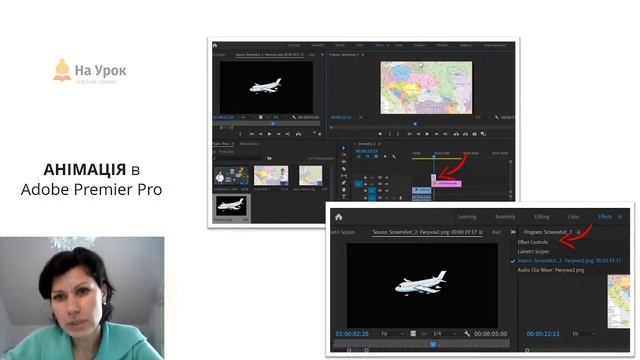Choose Lumetri Scopes from the overflow list
Image resolution: width=640 pixels, height=360 pixels.
[533, 252]
